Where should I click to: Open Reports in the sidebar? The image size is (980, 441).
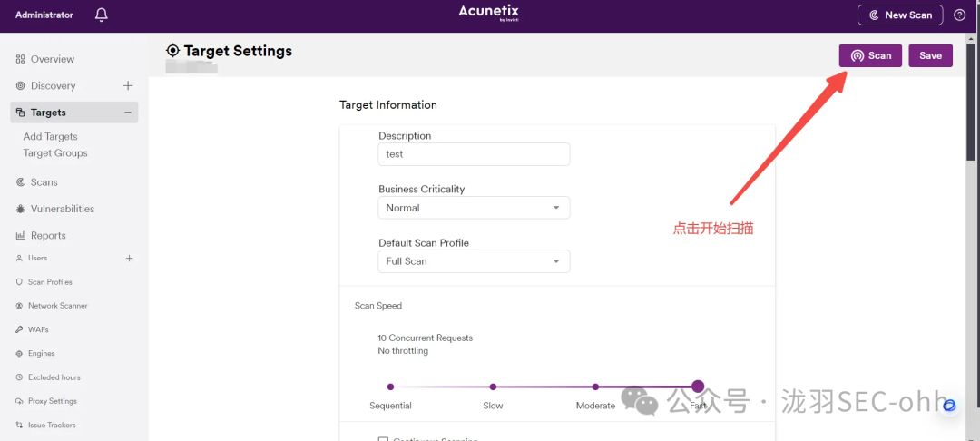[x=48, y=236]
